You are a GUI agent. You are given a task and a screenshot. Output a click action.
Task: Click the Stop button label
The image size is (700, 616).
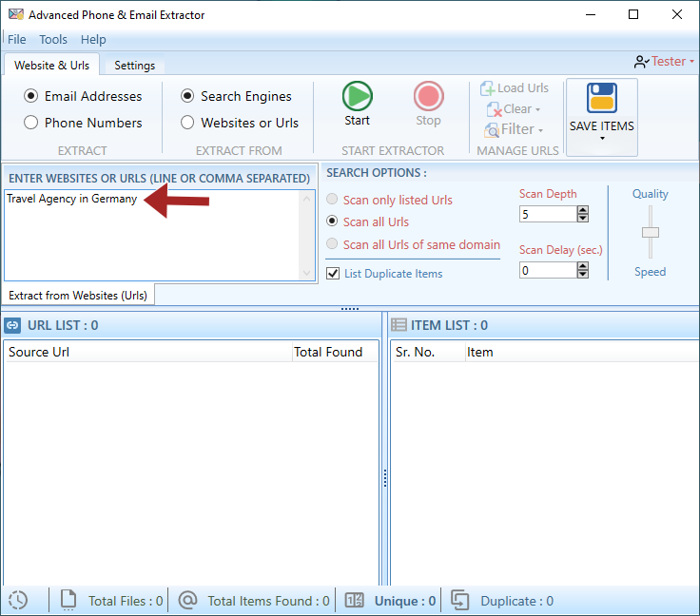point(428,121)
